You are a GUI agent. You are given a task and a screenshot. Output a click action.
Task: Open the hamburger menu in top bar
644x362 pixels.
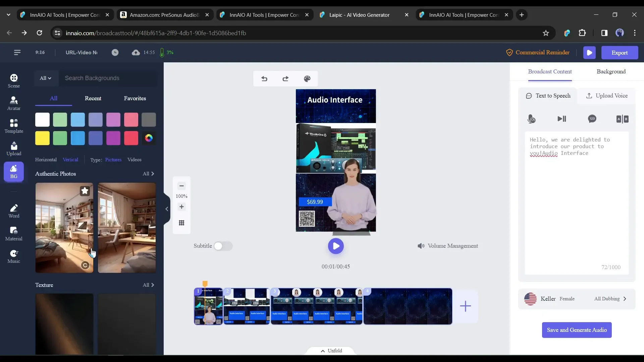[17, 52]
